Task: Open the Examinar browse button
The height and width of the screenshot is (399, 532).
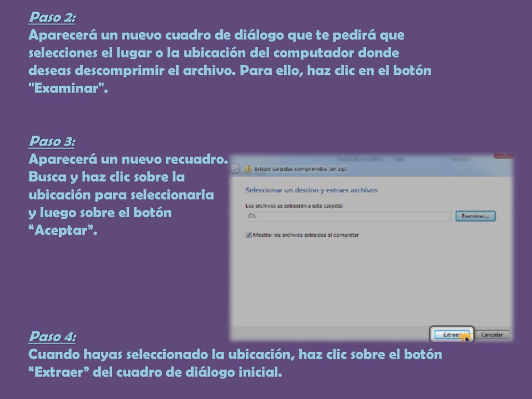Action: click(475, 216)
